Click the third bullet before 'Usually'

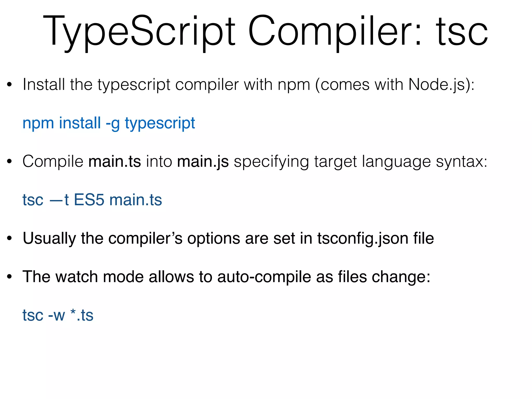tap(10, 238)
